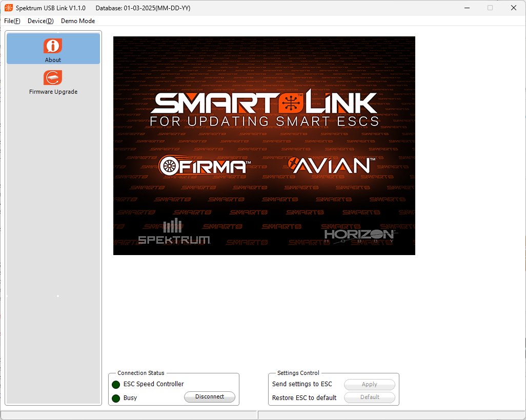This screenshot has width=526, height=420.
Task: Restore ESC defaults with the Default button
Action: 369,397
